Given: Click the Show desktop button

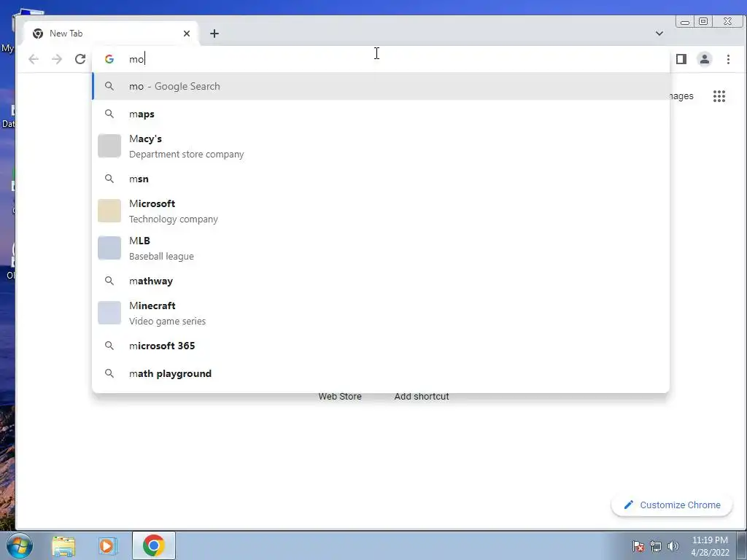Looking at the screenshot, I should click(x=742, y=545).
